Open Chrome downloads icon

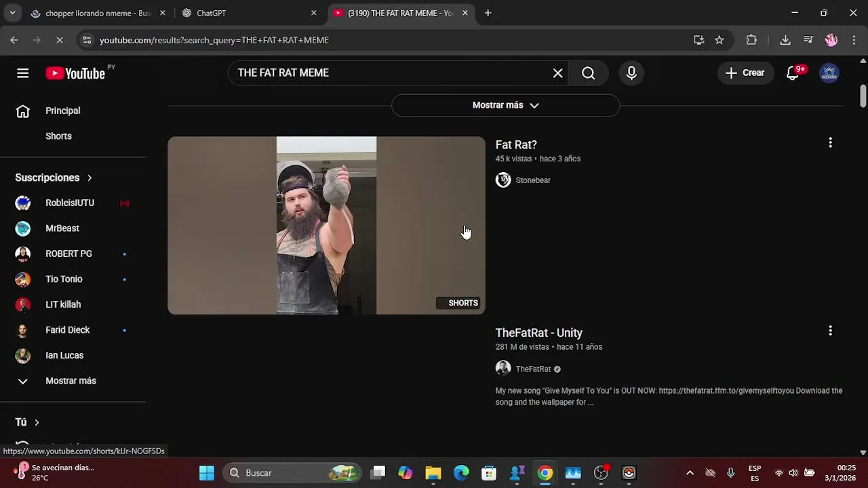point(785,40)
